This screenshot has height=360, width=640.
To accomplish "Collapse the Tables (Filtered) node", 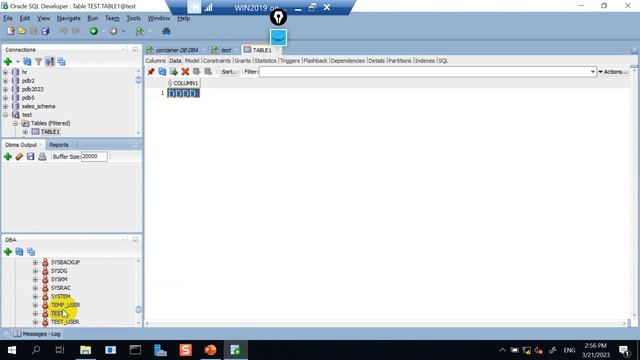I will point(15,123).
